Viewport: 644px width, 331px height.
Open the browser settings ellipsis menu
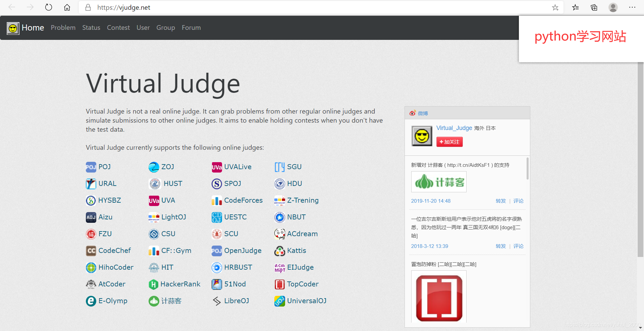click(632, 7)
